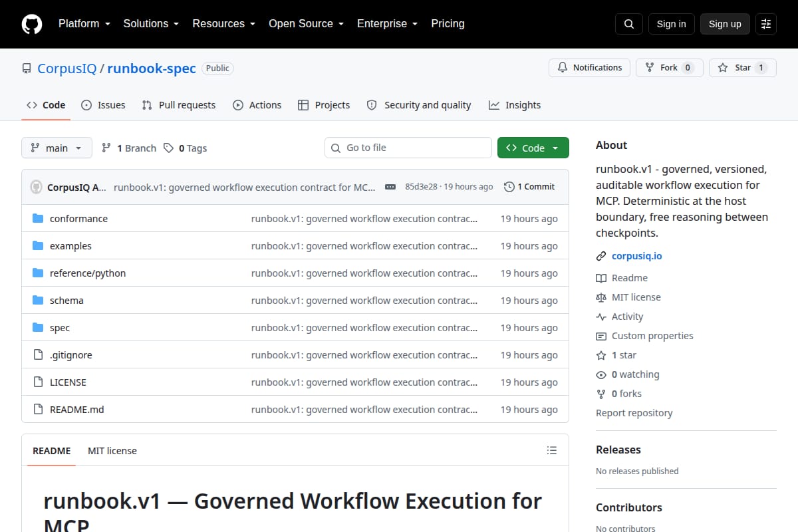The image size is (798, 532).
Task: Click the CorpusIQ author avatar
Action: (x=37, y=187)
